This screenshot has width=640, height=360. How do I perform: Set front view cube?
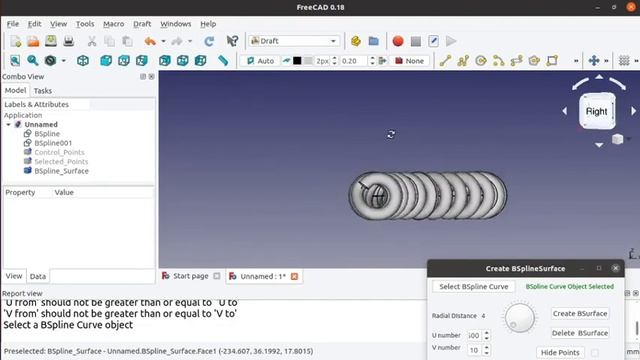[106, 61]
